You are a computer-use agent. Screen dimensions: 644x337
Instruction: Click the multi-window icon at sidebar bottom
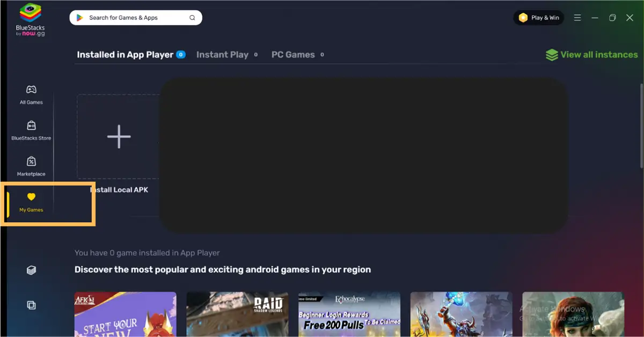31,305
